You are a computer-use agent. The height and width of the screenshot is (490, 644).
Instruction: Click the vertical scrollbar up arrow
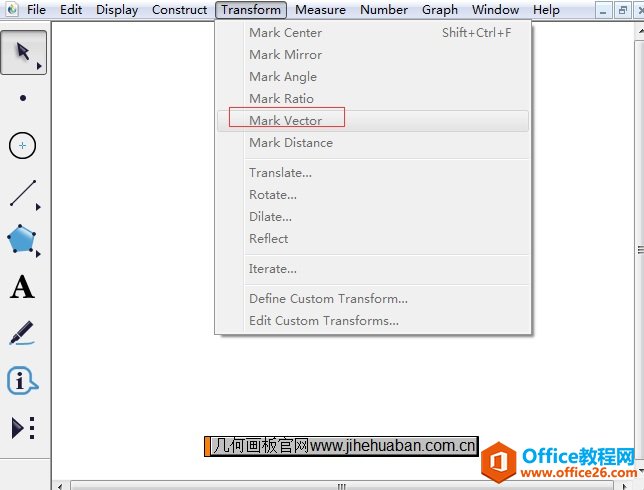point(640,31)
